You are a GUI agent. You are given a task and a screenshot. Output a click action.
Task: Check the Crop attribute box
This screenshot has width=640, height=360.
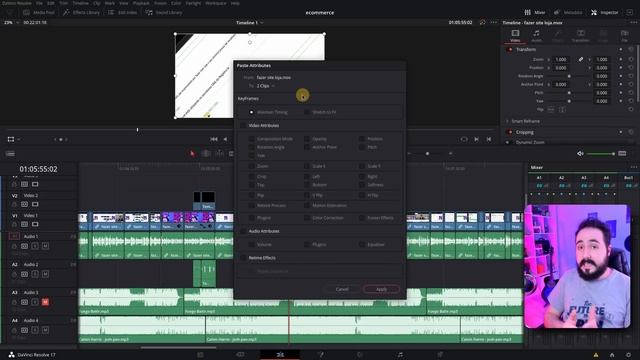tap(251, 176)
